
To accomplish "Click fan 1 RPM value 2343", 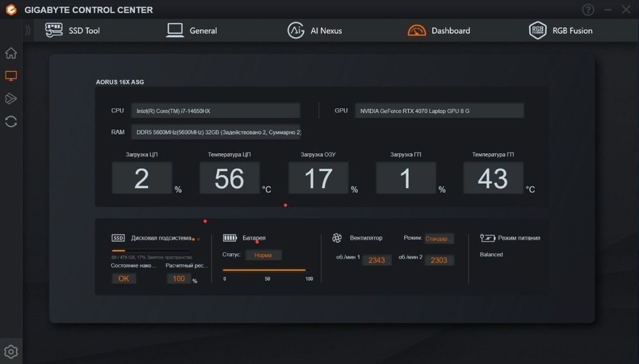I will point(376,260).
